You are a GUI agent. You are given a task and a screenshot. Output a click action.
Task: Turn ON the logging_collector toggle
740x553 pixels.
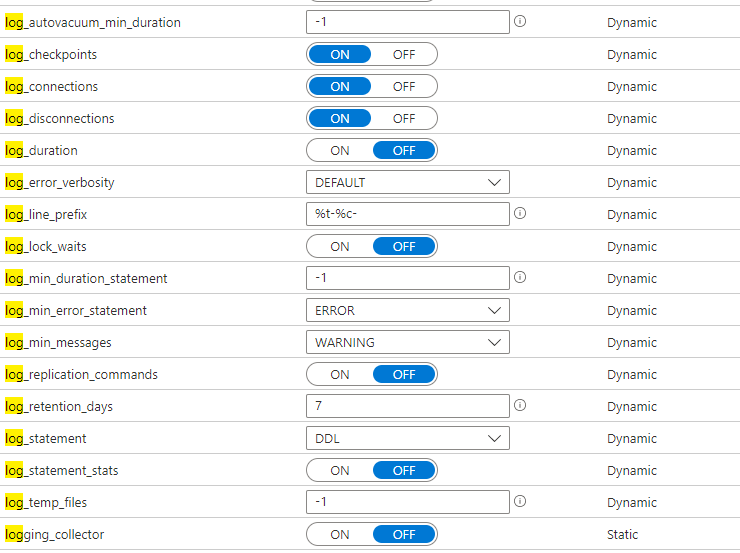coord(340,535)
